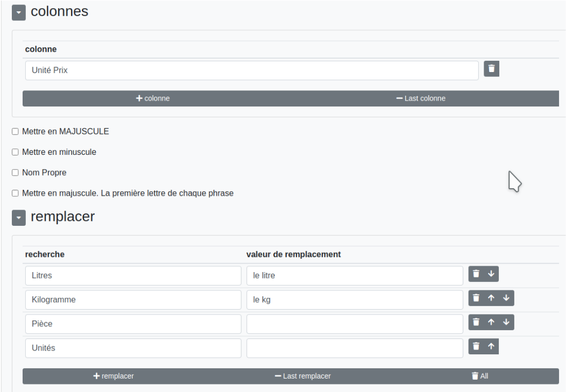This screenshot has height=392, width=566.
Task: Delete the Unités replacement row
Action: click(x=476, y=346)
